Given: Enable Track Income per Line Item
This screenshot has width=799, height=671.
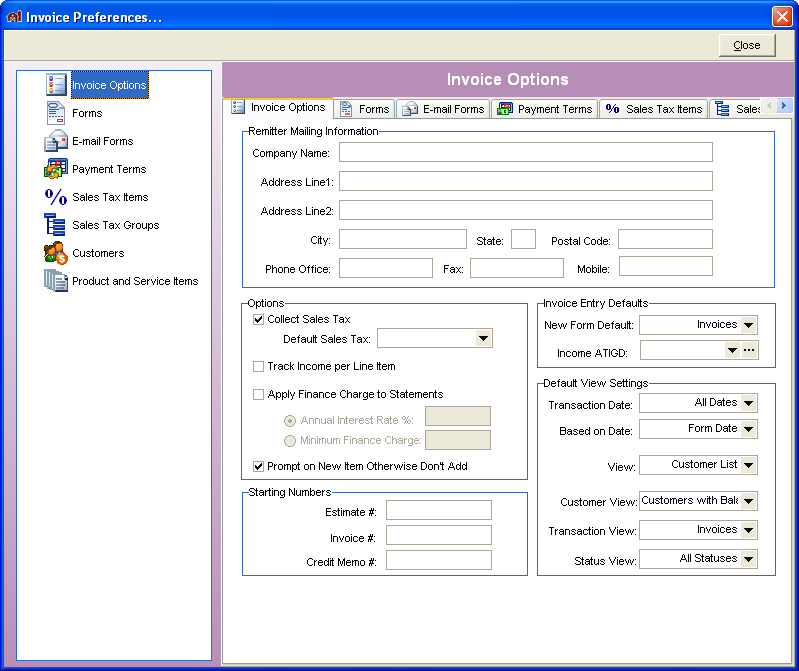Looking at the screenshot, I should coord(258,366).
